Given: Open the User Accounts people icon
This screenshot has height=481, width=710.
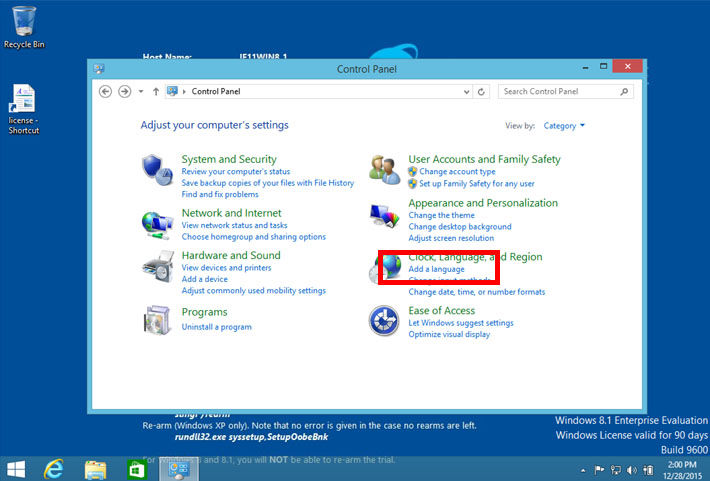Looking at the screenshot, I should (384, 169).
